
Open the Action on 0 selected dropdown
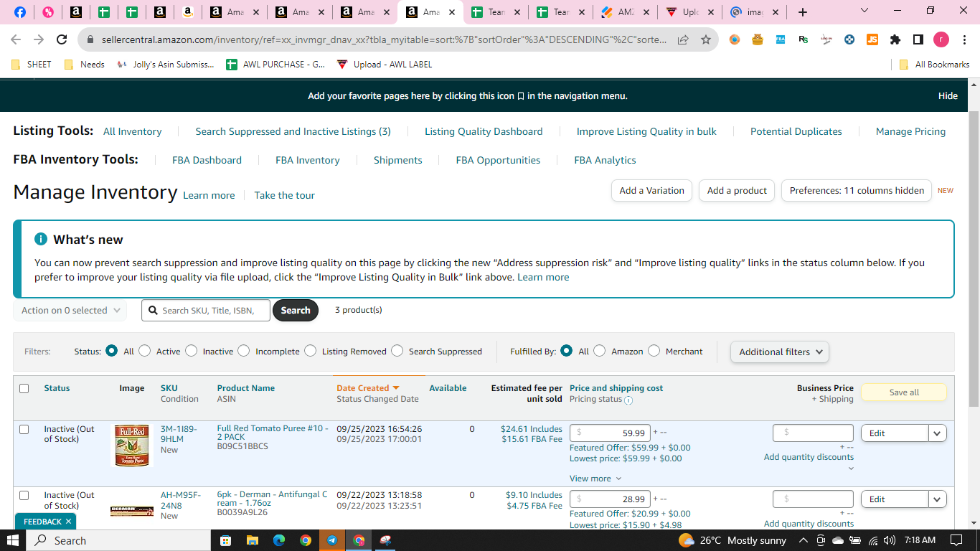point(70,311)
